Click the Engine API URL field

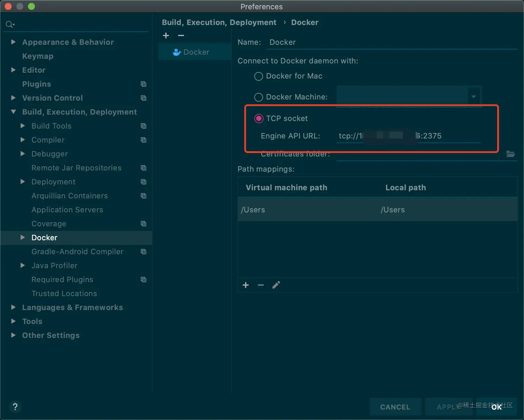[409, 136]
